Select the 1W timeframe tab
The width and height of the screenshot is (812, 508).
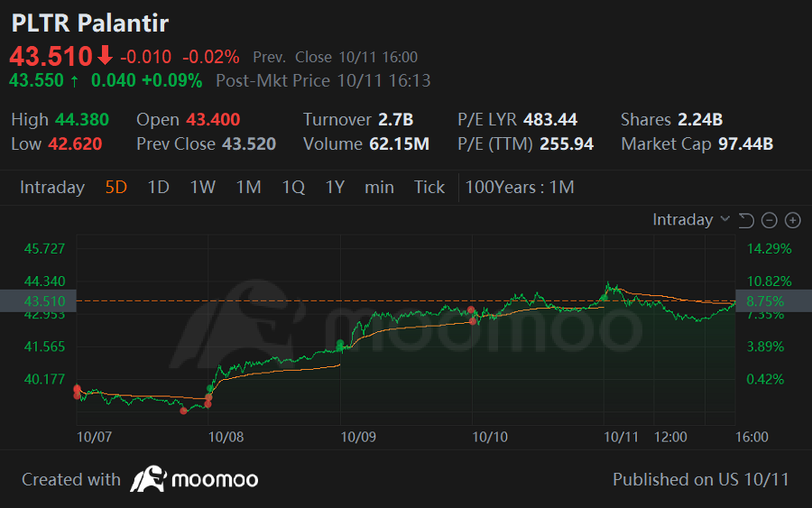[202, 187]
